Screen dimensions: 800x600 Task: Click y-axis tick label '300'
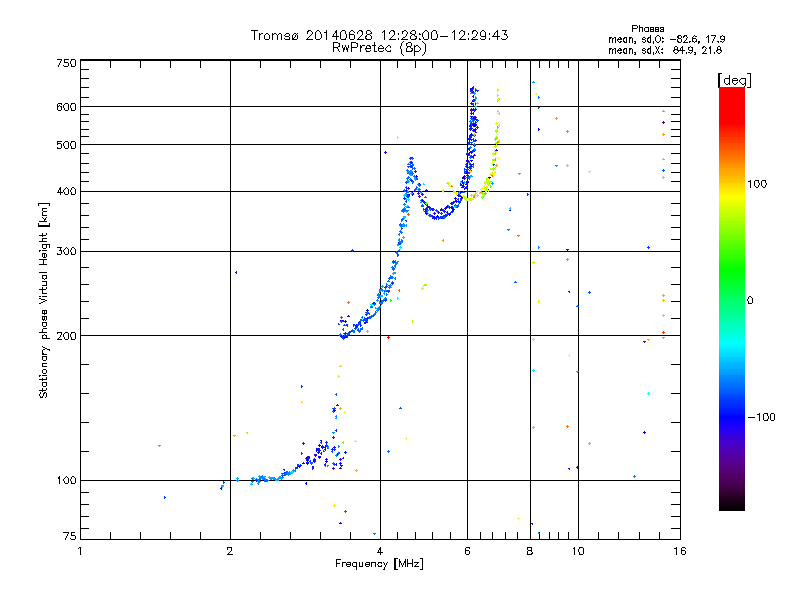(x=66, y=252)
